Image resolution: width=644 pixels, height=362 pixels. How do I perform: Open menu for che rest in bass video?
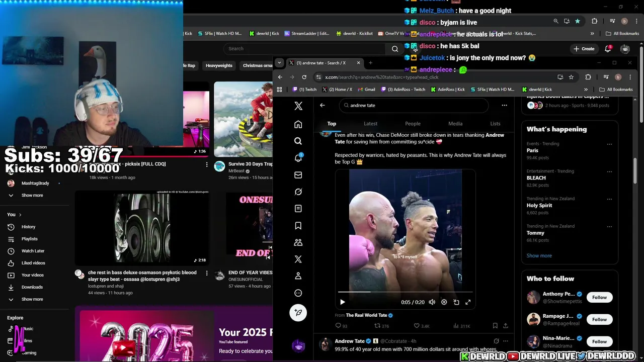click(206, 273)
